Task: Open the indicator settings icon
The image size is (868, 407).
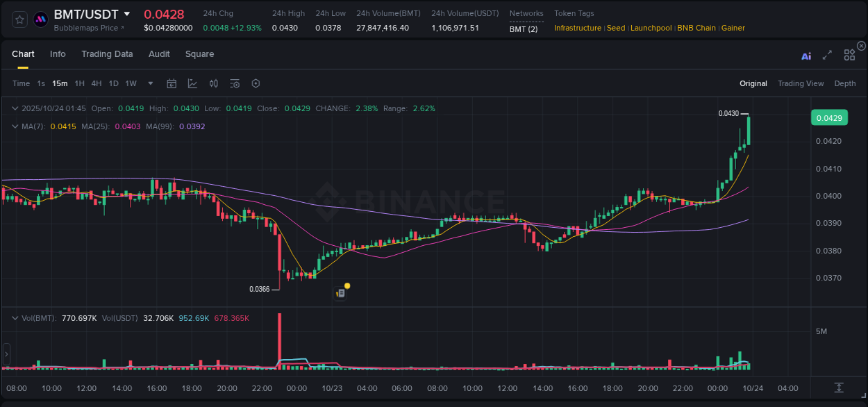Action: [x=235, y=83]
